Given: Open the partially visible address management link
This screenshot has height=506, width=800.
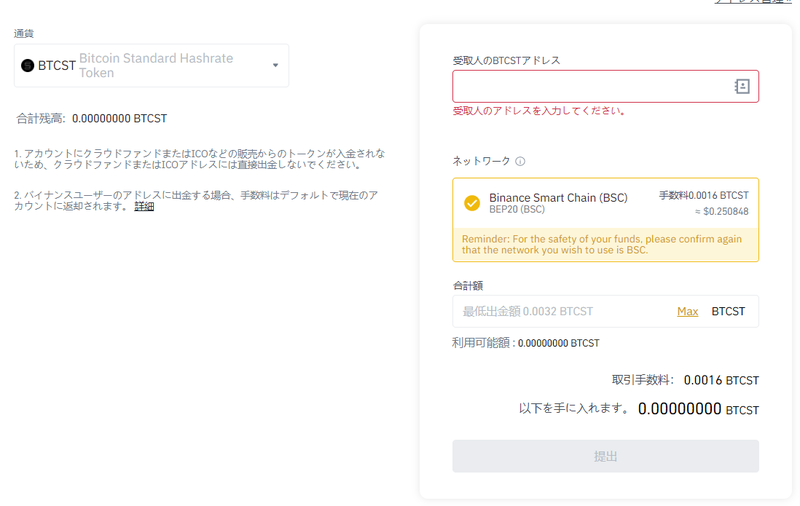Looking at the screenshot, I should 760,2.
